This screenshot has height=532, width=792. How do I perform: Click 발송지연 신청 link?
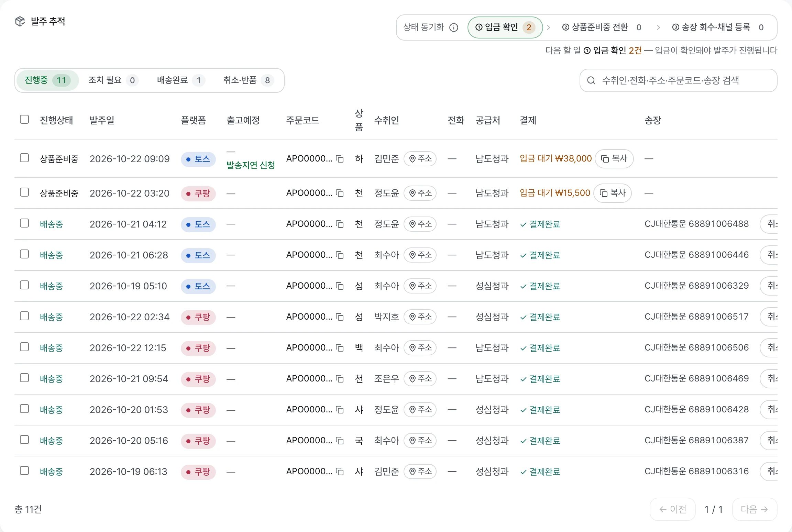pos(251,165)
